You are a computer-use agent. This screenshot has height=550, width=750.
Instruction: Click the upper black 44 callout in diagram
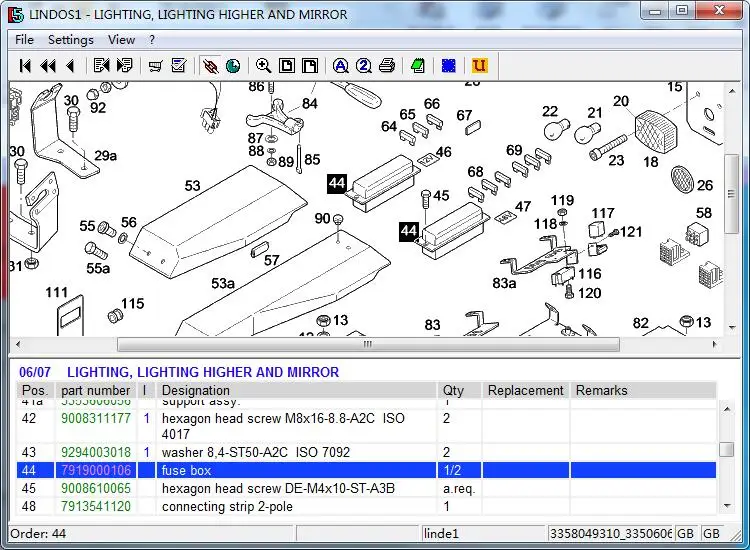pos(337,183)
